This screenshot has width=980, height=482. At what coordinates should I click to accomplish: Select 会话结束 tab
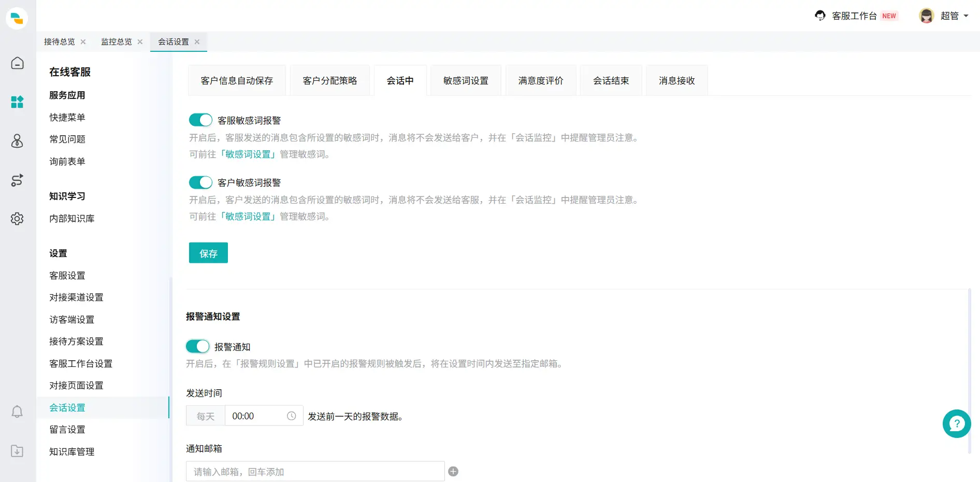pyautogui.click(x=611, y=80)
